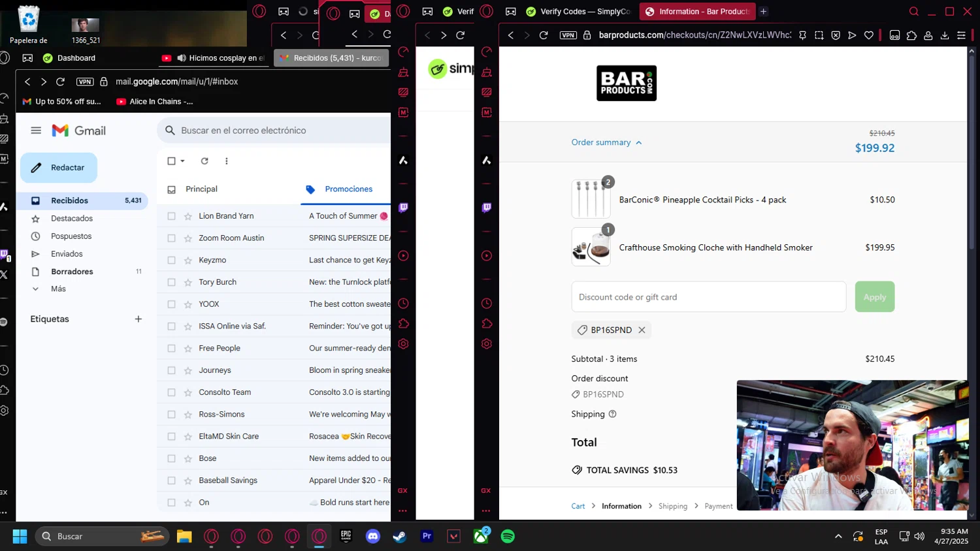Focus the Discount code or gift card field
This screenshot has height=551, width=980.
[709, 297]
